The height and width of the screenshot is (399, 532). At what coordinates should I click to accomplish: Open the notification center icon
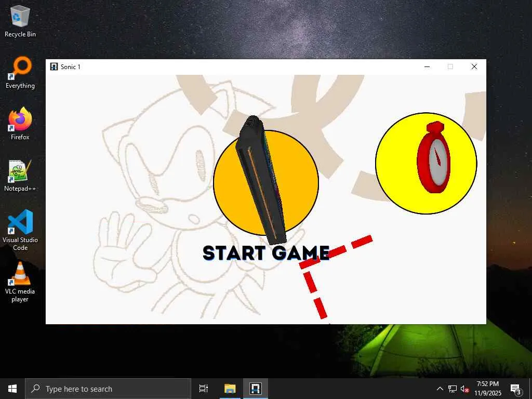pyautogui.click(x=516, y=389)
